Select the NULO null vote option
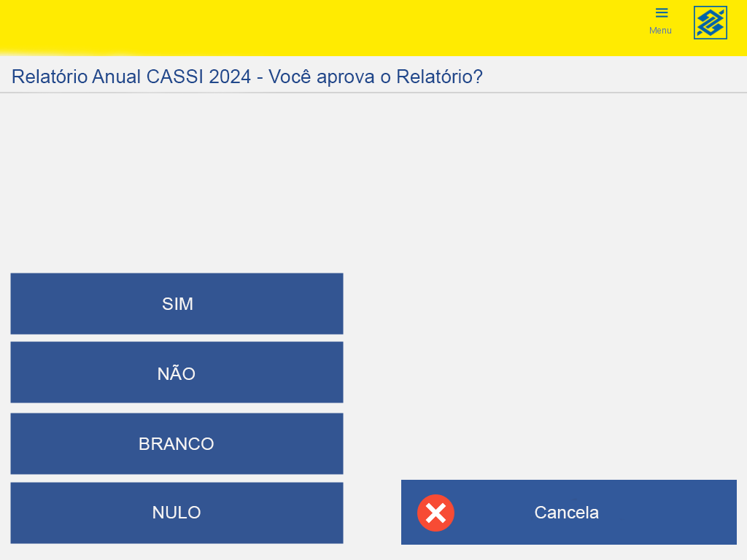 click(177, 513)
